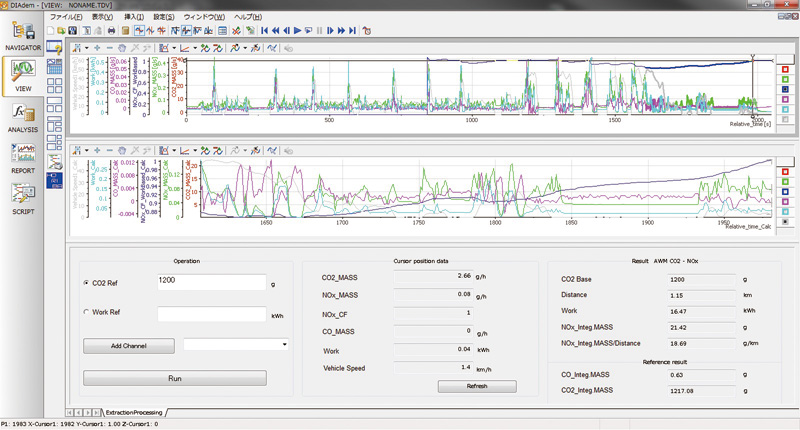Click the Run button
Screen dimensions: 800x430
pyautogui.click(x=174, y=378)
